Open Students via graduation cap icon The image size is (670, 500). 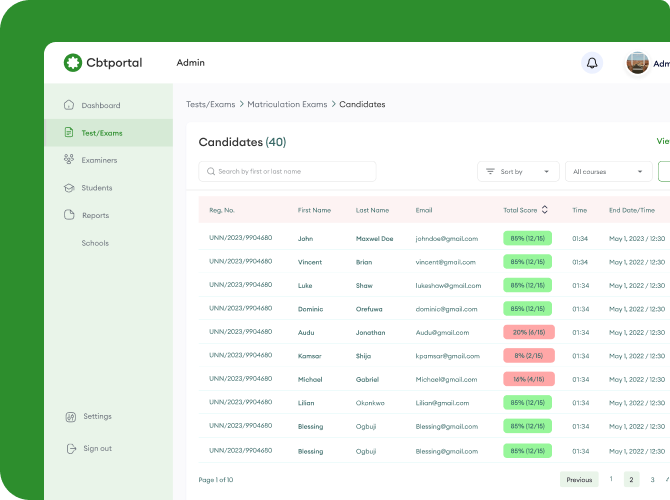[x=69, y=188]
